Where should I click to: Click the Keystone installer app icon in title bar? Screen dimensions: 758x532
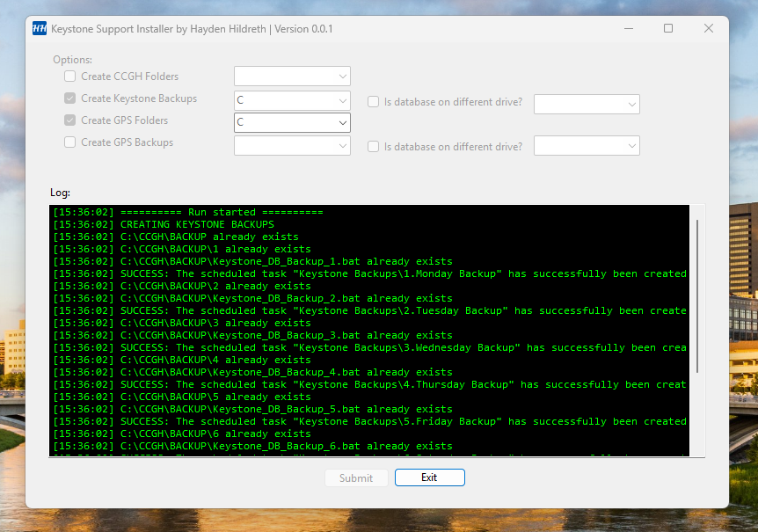pyautogui.click(x=40, y=28)
